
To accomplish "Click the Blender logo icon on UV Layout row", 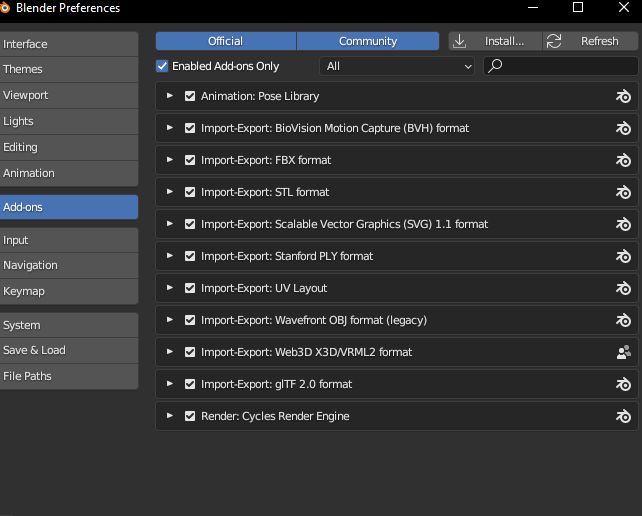I will (x=623, y=288).
